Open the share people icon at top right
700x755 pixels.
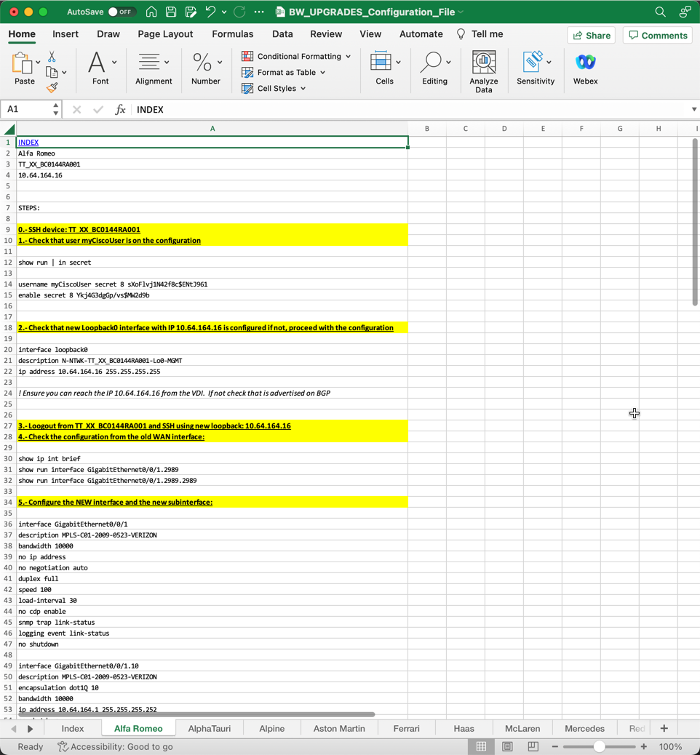(685, 12)
